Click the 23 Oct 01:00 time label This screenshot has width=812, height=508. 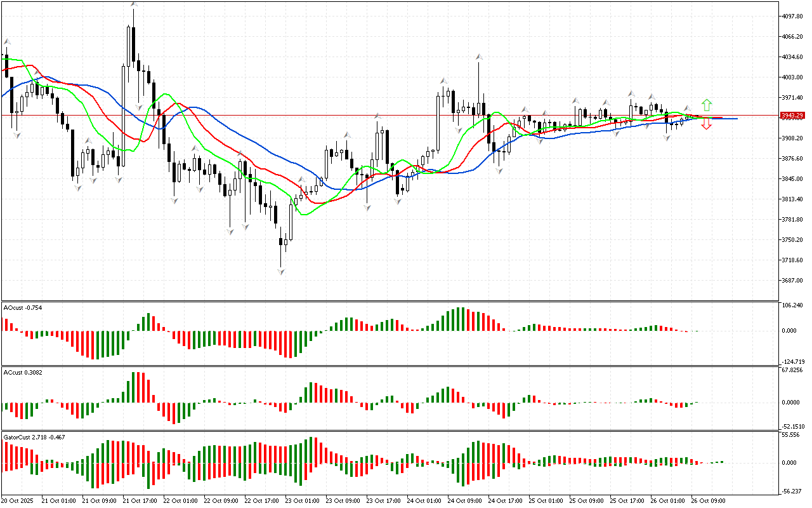[302, 501]
